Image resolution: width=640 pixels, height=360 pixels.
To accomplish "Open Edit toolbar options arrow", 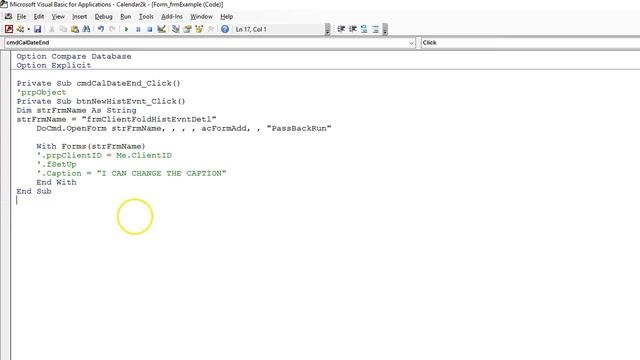I will pos(385,29).
